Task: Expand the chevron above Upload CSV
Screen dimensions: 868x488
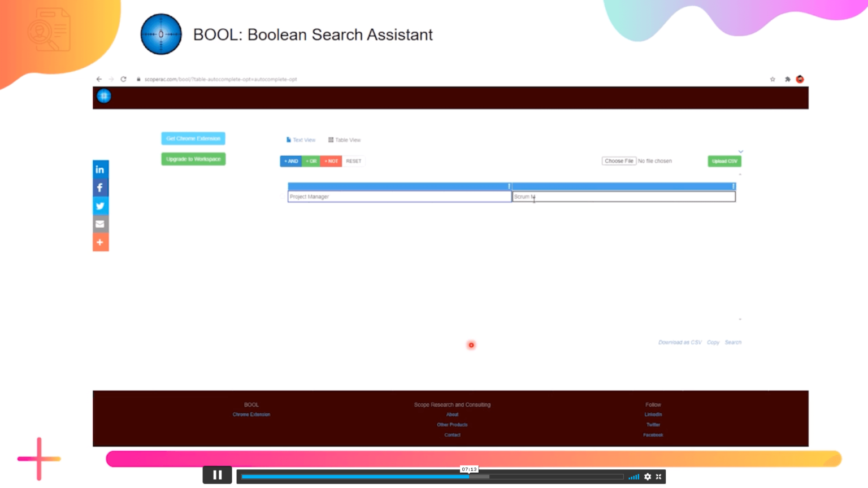Action: point(740,151)
